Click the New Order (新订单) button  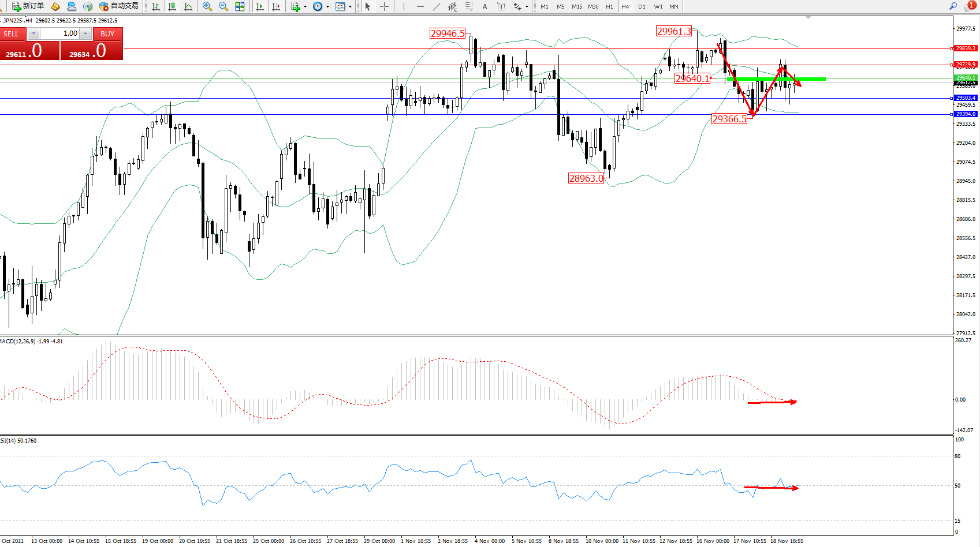click(28, 6)
